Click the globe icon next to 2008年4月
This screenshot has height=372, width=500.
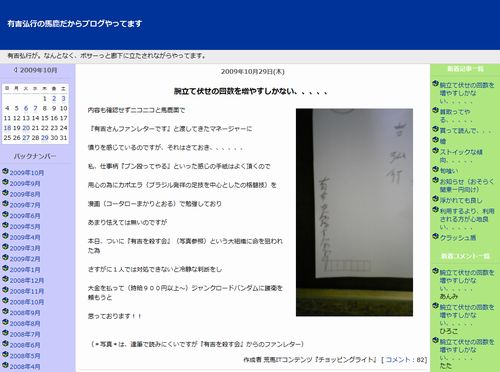pyautogui.click(x=5, y=365)
